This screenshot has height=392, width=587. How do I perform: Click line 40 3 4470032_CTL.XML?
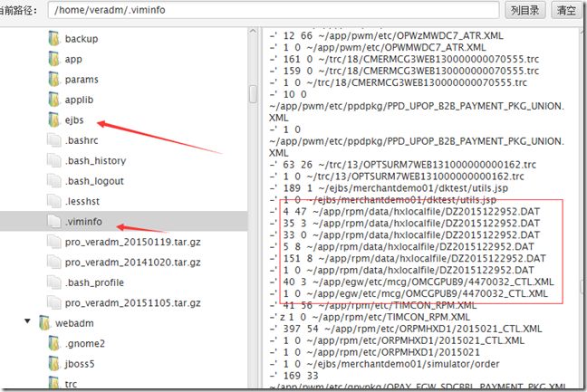click(411, 282)
